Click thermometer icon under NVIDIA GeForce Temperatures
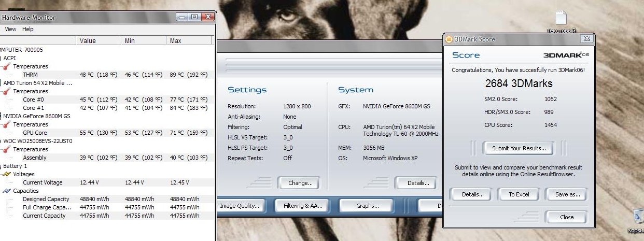The image size is (644, 241). click(7, 124)
